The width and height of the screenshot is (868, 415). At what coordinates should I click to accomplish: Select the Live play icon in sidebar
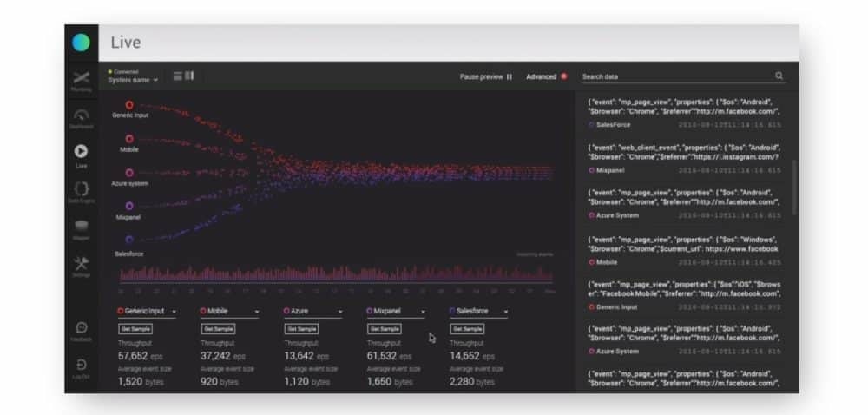(81, 152)
